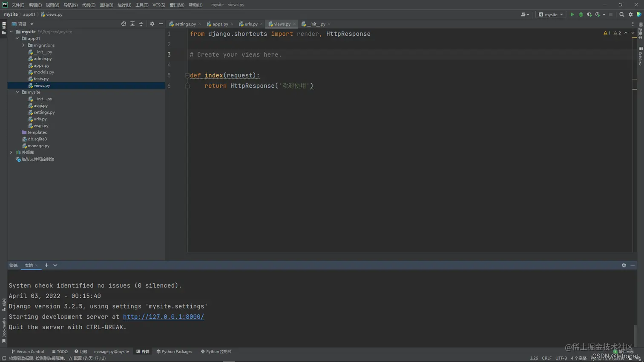Hide the project panel with the minus icon
This screenshot has width=644, height=362.
[161, 24]
